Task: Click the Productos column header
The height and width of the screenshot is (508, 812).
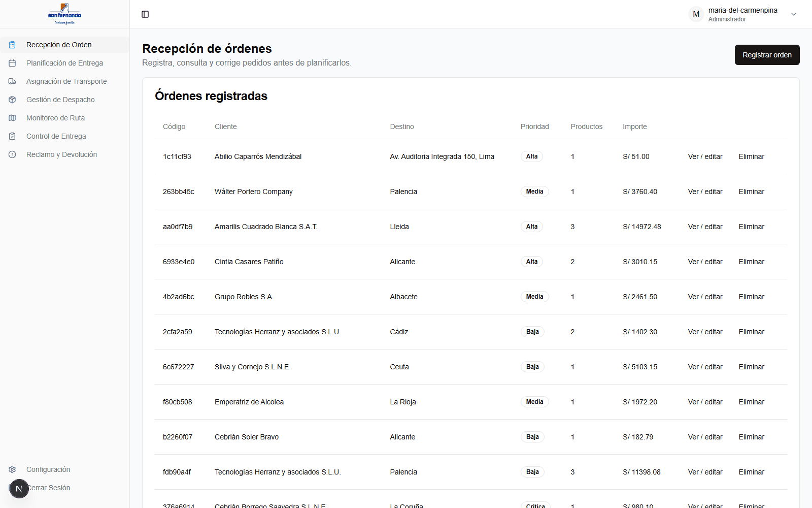Action: coord(586,126)
